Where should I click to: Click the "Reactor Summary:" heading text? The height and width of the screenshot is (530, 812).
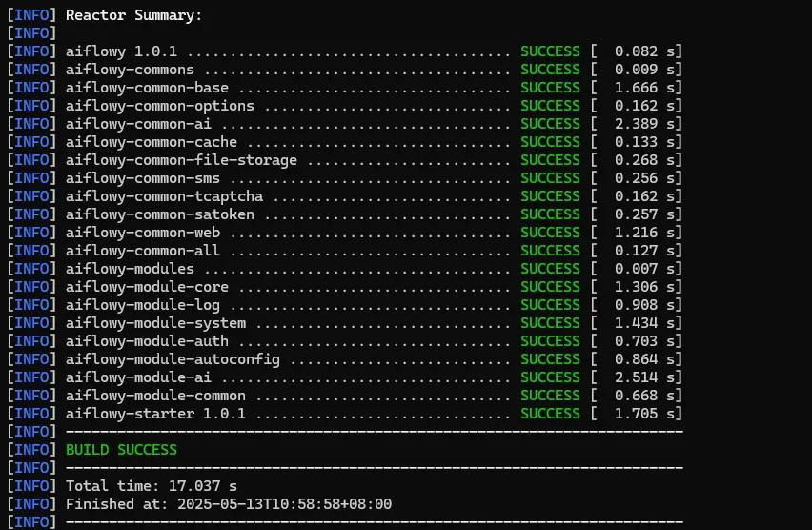(133, 15)
